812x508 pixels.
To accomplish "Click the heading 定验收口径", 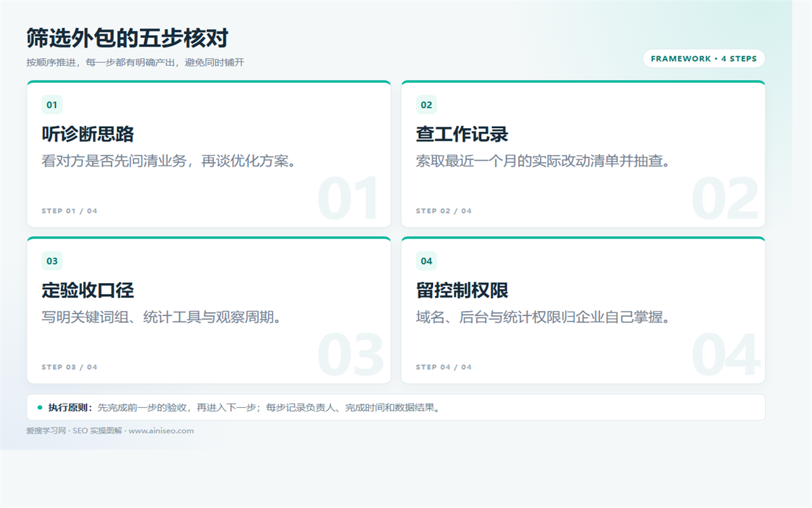I will pos(88,291).
